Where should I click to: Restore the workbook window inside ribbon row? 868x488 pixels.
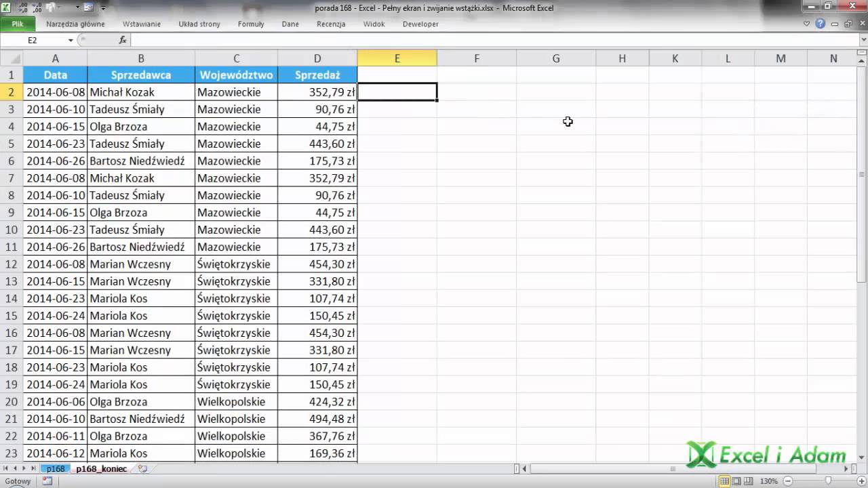click(x=848, y=24)
